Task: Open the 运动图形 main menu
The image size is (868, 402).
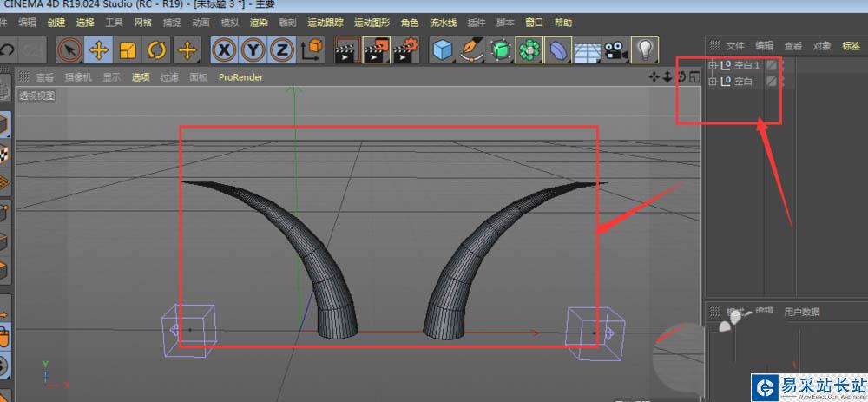Action: [x=372, y=23]
